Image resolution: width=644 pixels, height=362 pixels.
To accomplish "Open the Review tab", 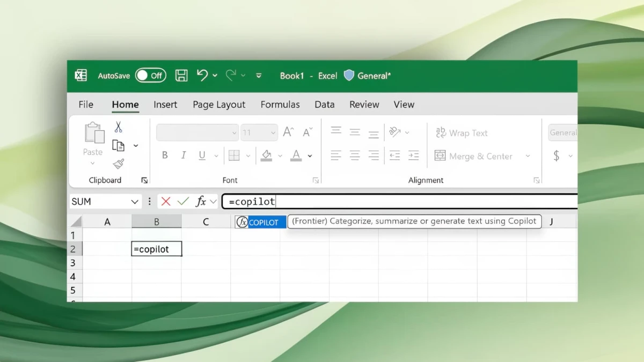I will pyautogui.click(x=364, y=105).
